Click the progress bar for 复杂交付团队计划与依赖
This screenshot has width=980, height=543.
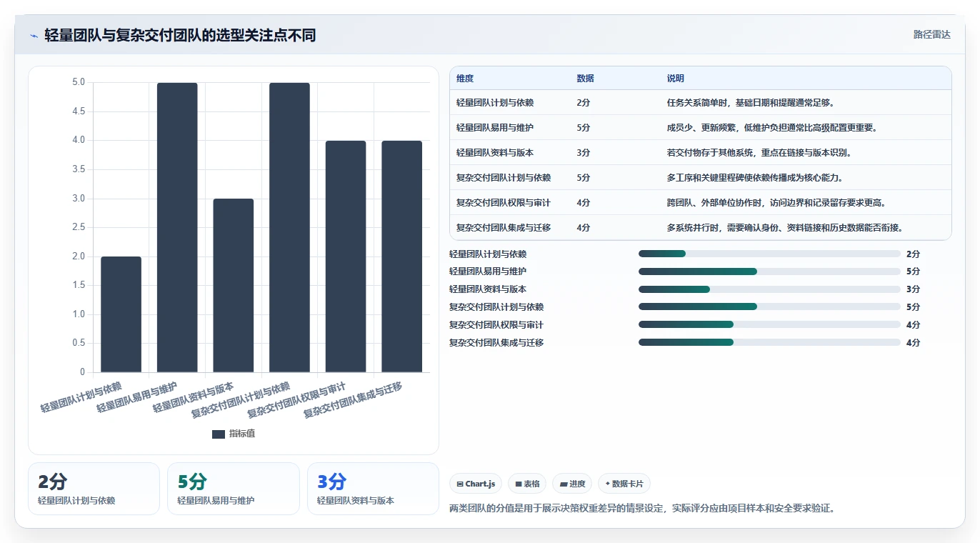769,307
